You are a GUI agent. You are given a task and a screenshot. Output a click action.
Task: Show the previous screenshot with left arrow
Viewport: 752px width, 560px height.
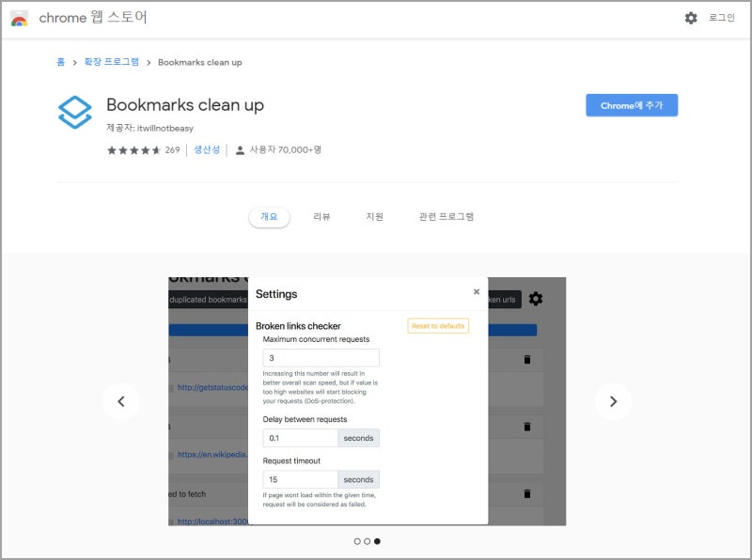pos(121,401)
